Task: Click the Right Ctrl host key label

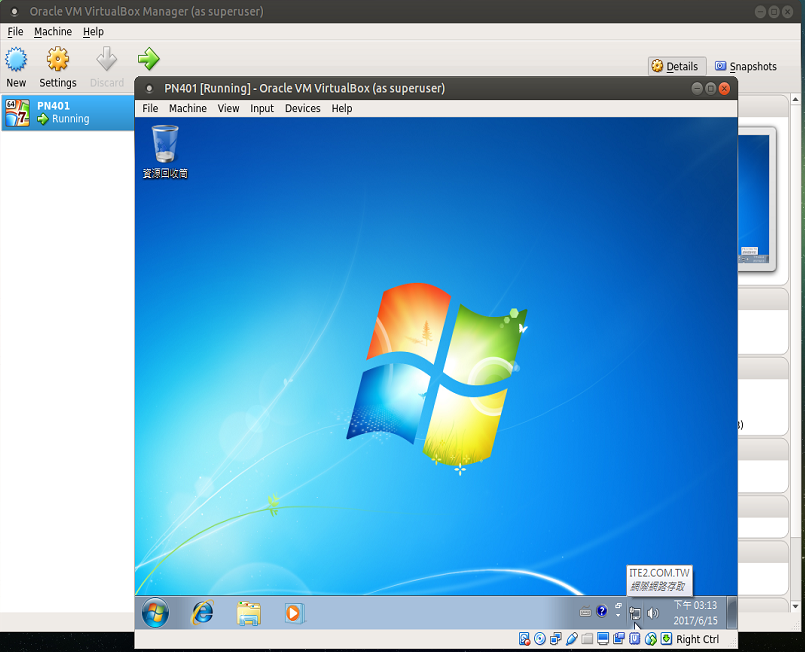Action: [697, 639]
